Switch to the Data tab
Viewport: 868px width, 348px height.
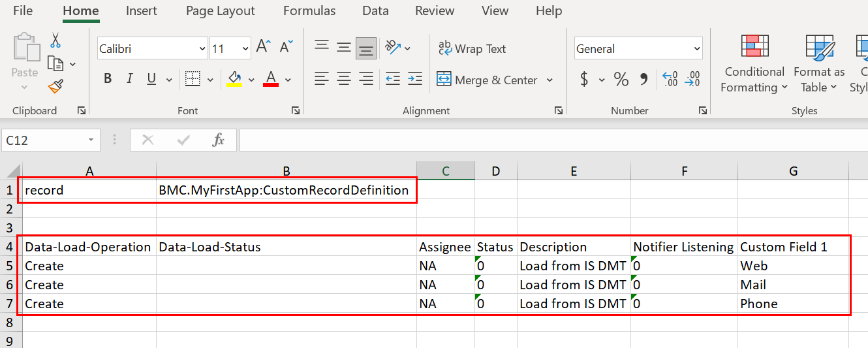[375, 10]
